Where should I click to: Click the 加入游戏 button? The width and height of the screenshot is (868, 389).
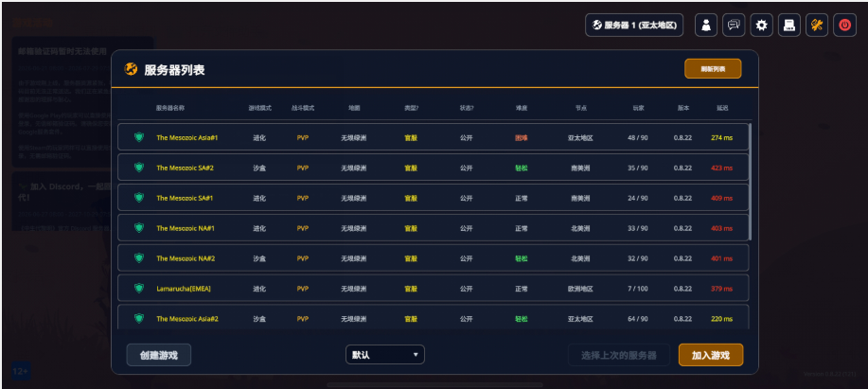tap(711, 355)
